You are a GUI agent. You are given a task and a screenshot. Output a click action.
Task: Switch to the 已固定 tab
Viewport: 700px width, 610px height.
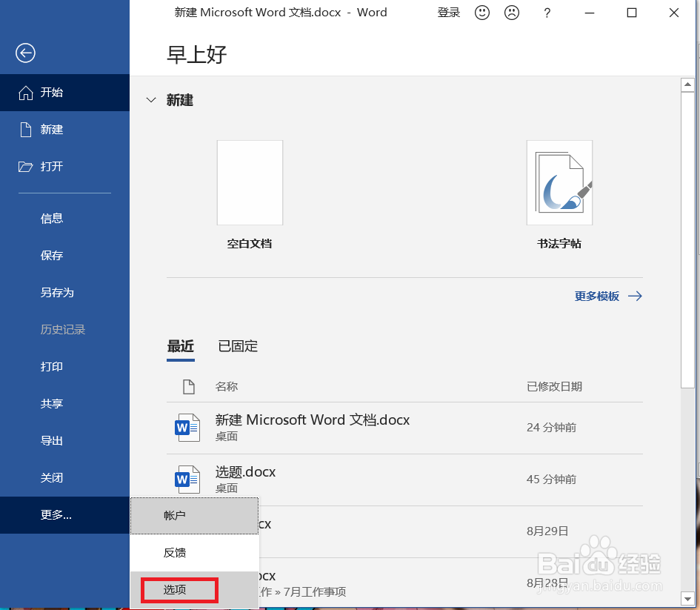(238, 346)
